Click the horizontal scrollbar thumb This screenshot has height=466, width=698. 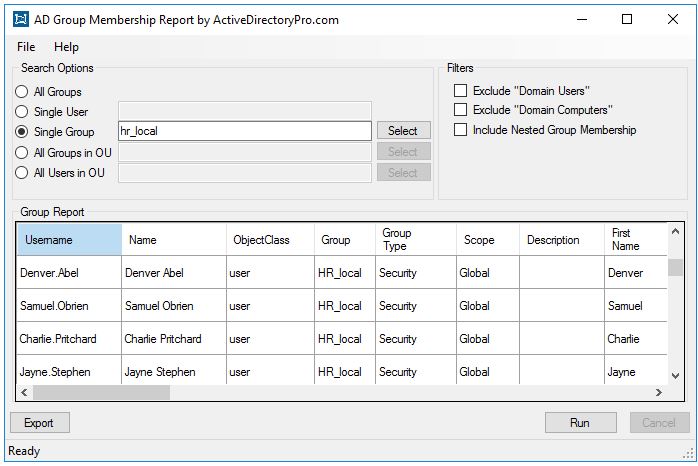101,393
